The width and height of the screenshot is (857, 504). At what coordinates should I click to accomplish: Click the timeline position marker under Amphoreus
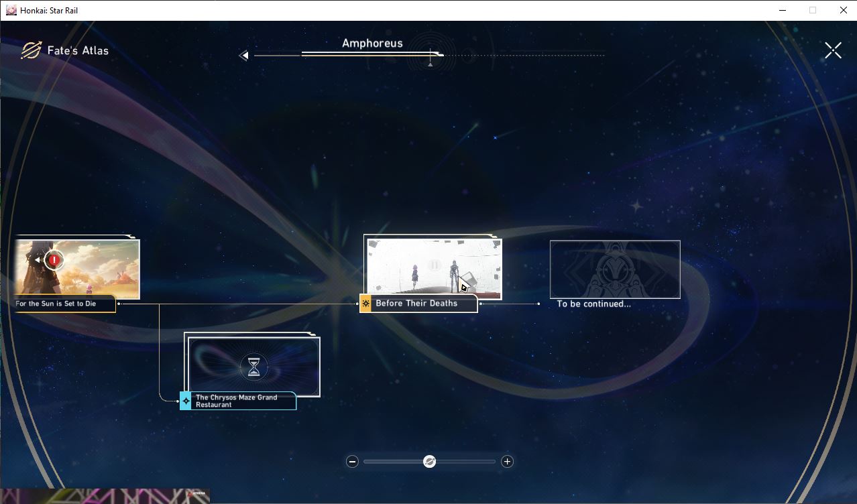click(431, 64)
